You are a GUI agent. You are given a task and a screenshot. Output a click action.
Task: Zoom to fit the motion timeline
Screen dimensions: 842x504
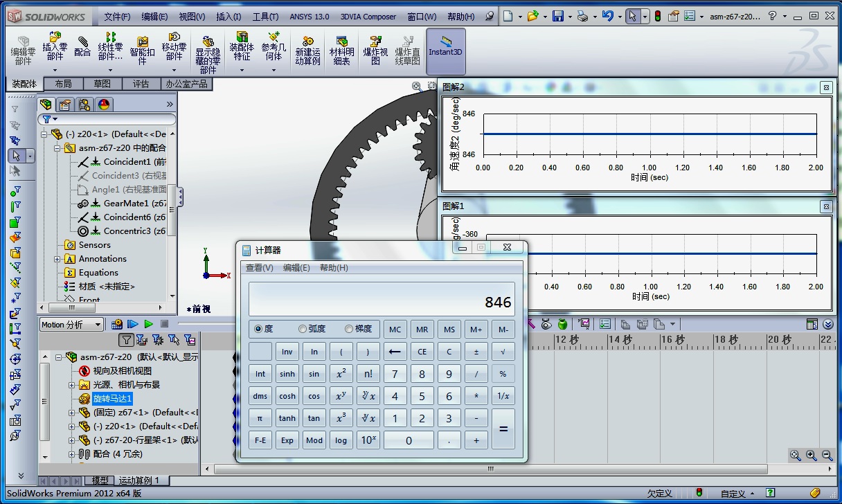click(x=795, y=456)
